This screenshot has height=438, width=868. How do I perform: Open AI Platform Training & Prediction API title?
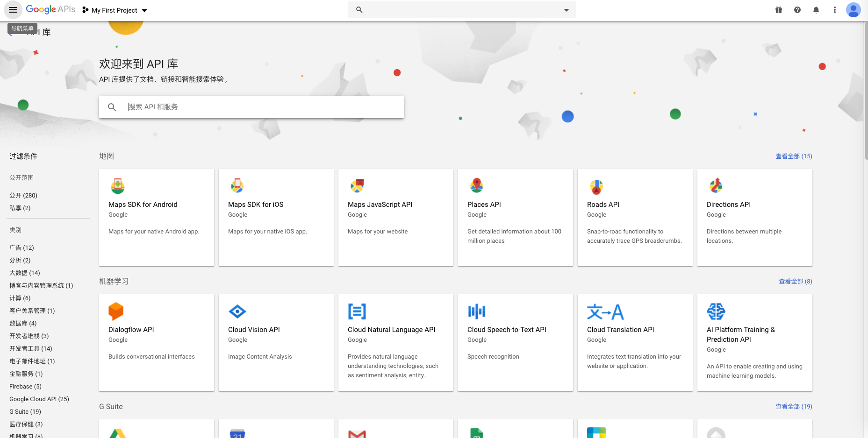coord(741,334)
